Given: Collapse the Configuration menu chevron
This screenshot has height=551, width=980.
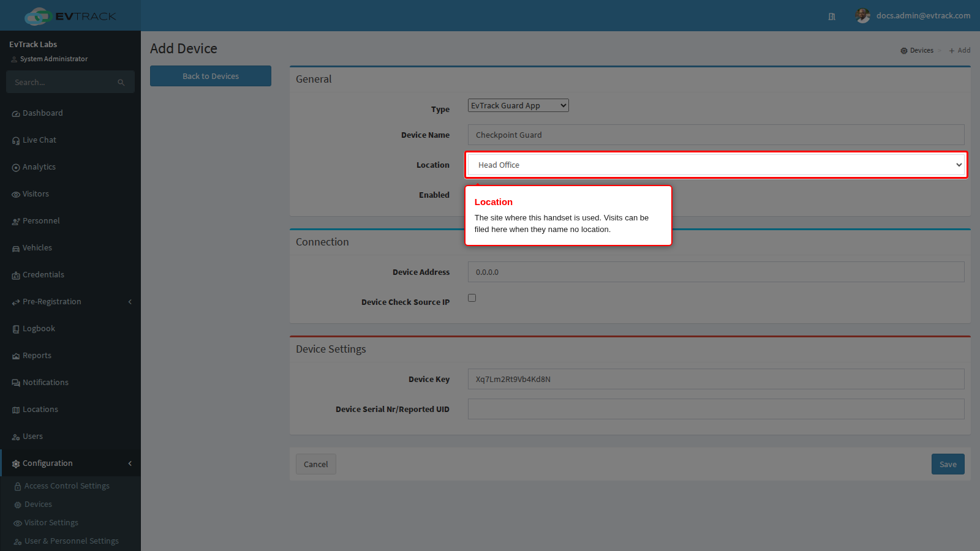Looking at the screenshot, I should (130, 463).
